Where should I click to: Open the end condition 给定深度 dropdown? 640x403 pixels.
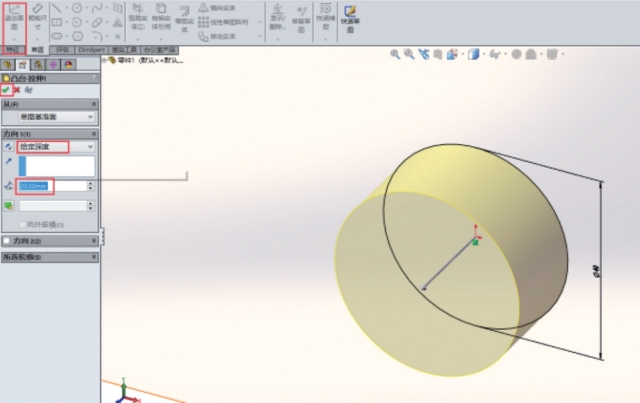[x=56, y=147]
